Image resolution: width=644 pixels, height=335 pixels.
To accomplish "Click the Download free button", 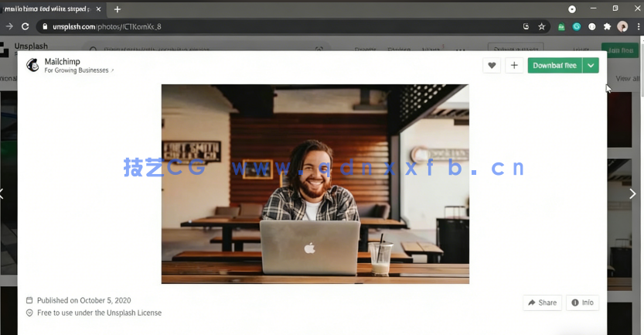I will click(554, 66).
